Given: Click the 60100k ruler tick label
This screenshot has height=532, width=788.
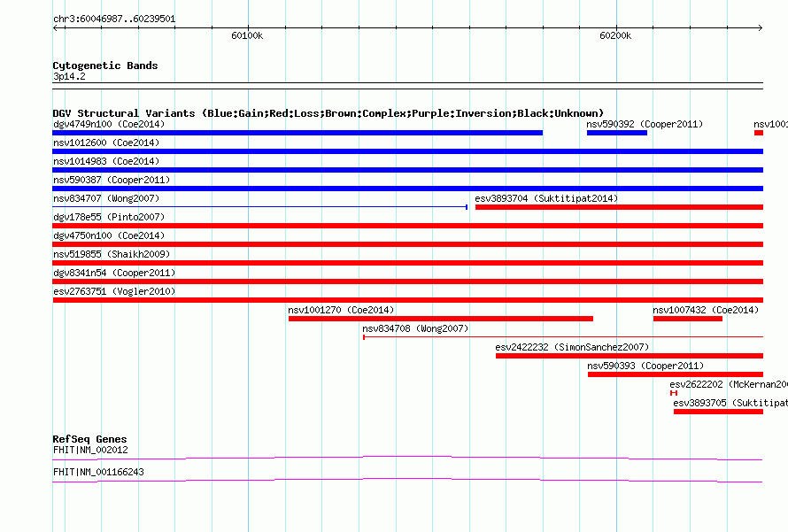Looking at the screenshot, I should pyautogui.click(x=247, y=35).
